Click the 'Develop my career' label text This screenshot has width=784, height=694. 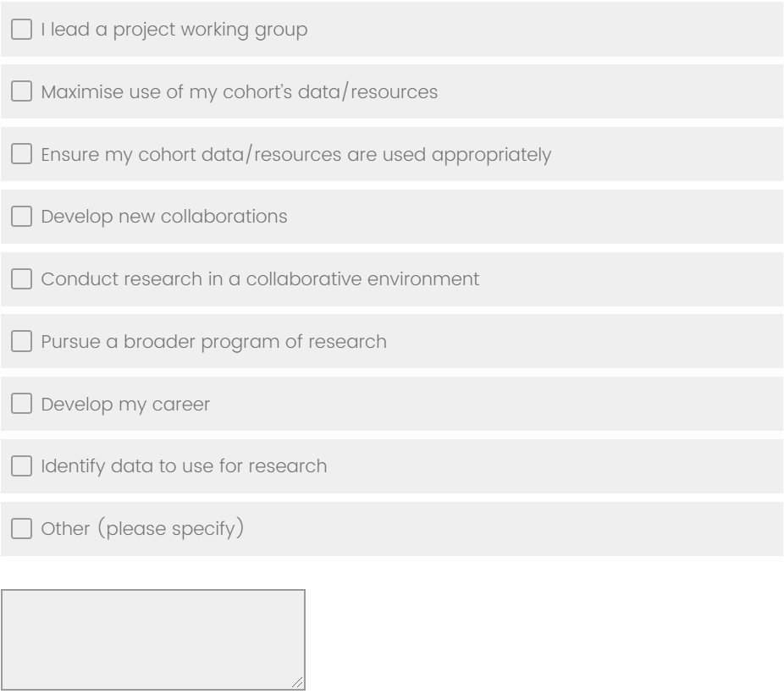pyautogui.click(x=125, y=405)
